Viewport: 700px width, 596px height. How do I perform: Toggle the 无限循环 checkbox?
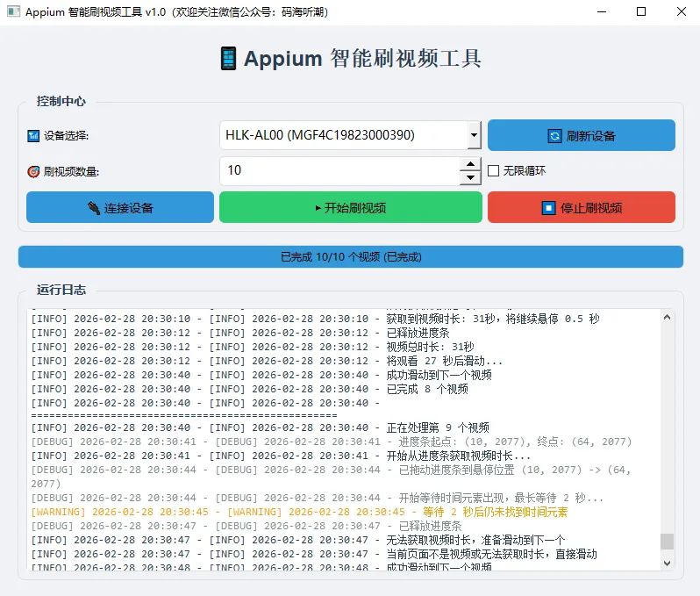pyautogui.click(x=493, y=170)
